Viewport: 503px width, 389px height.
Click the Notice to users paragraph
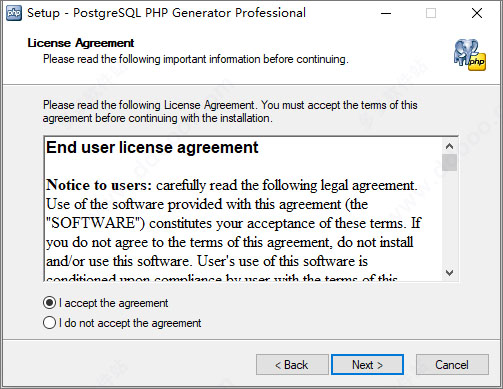(x=233, y=232)
